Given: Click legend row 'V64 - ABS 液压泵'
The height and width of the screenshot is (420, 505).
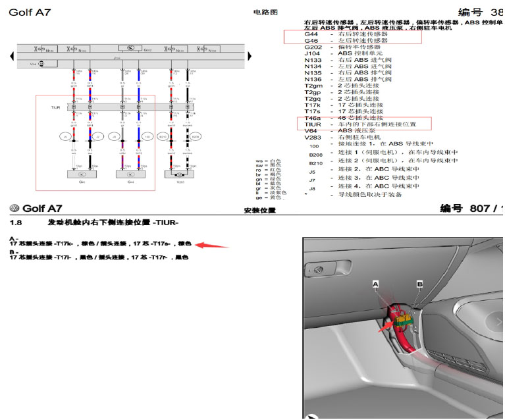Looking at the screenshot, I should [340, 131].
